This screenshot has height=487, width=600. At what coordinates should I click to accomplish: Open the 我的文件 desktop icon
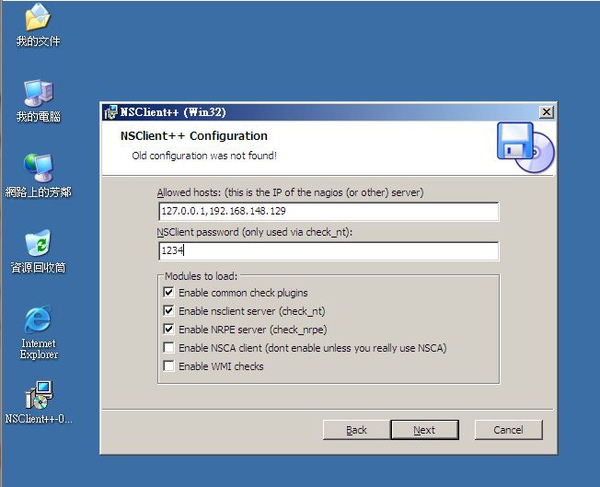click(38, 24)
